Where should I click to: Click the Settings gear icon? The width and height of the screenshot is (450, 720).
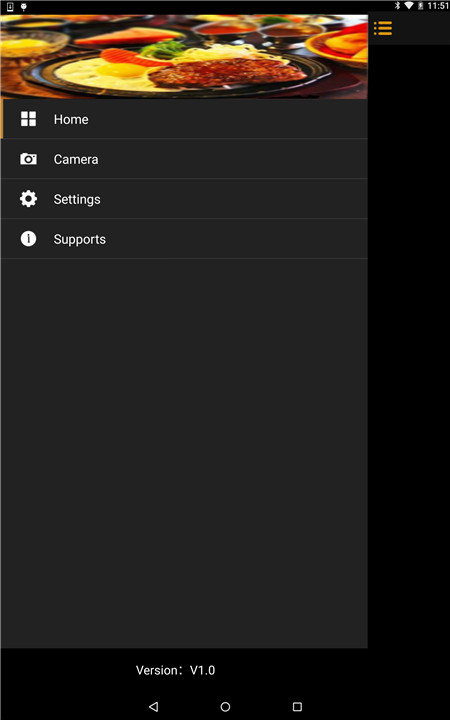coord(28,199)
